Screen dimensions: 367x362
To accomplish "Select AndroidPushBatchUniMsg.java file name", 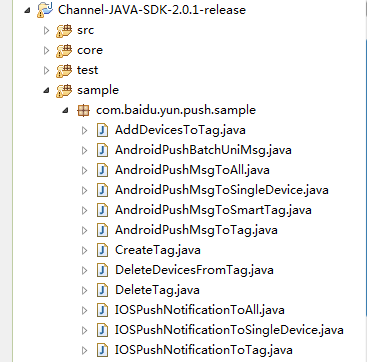I will coord(203,150).
